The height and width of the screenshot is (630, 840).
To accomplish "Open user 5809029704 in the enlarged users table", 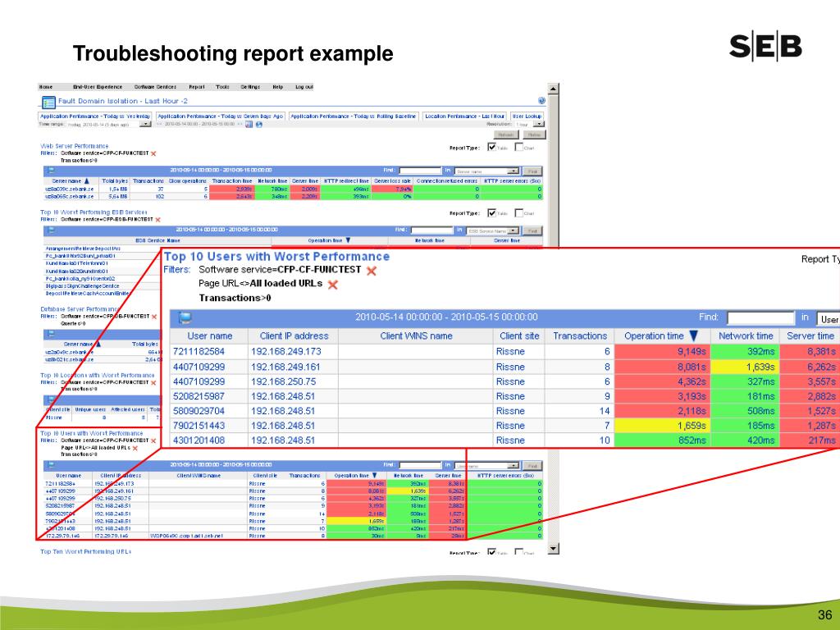I will click(x=199, y=412).
